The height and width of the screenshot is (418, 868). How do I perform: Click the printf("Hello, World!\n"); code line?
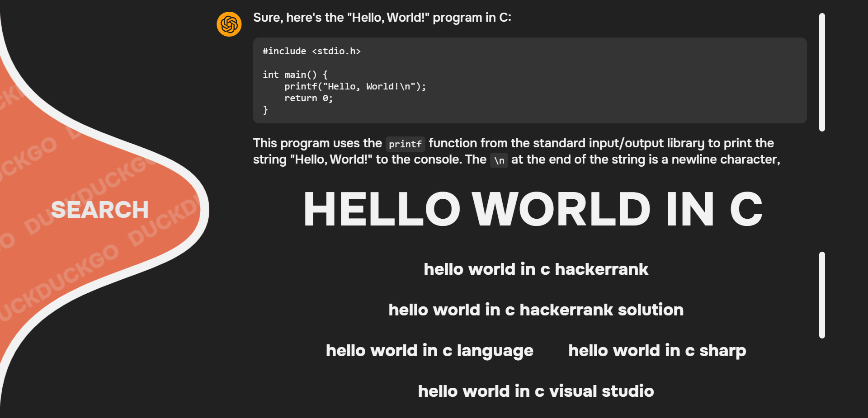[355, 86]
